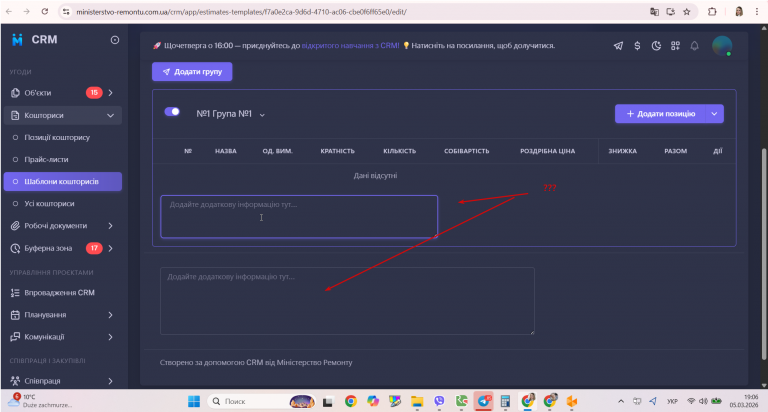Click the Windows taskbar search box
The image size is (768, 412).
260,401
